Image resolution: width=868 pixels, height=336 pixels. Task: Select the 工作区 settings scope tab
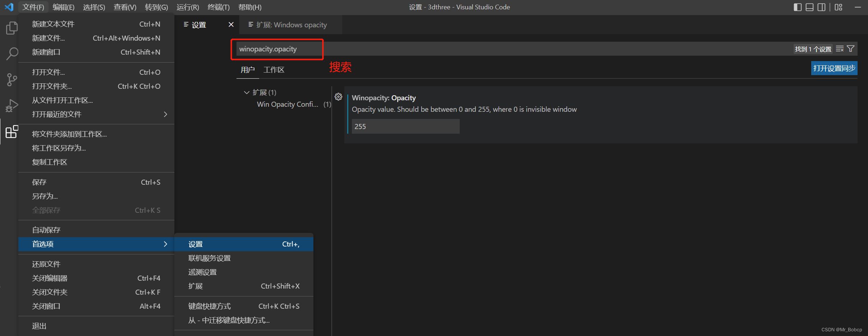(x=274, y=70)
